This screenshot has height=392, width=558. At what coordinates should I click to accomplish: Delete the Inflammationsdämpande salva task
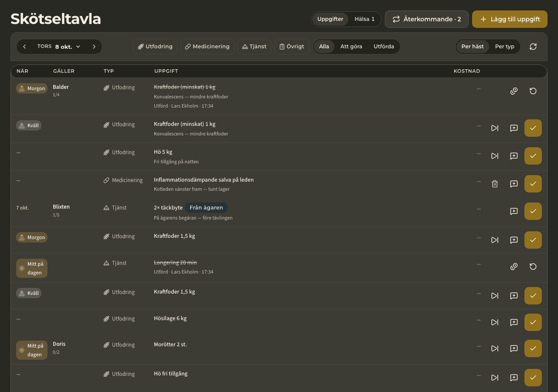click(x=495, y=184)
